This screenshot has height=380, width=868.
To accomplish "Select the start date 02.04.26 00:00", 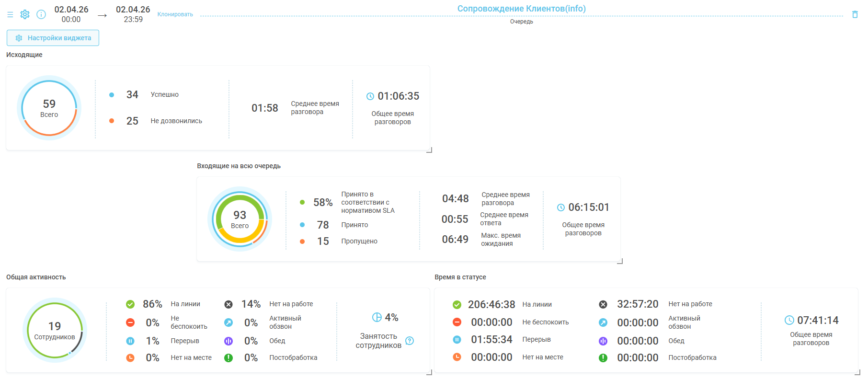I will [71, 14].
